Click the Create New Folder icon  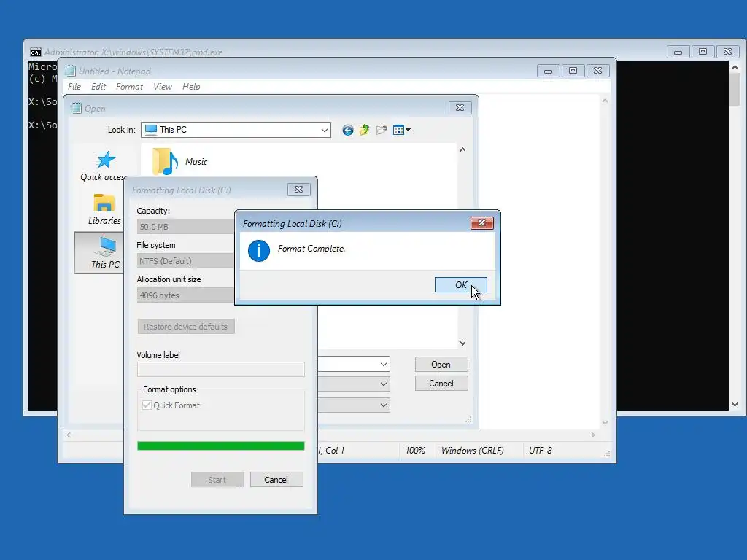click(x=382, y=130)
